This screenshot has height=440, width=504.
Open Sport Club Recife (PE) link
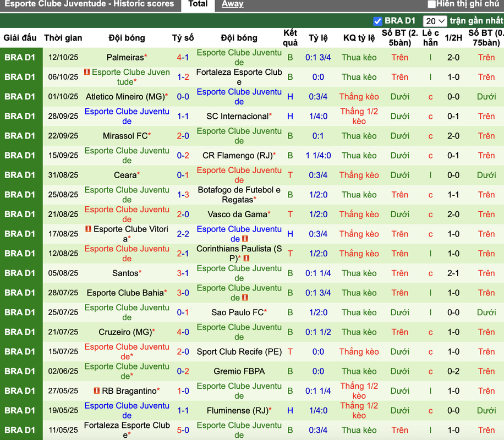tap(239, 351)
